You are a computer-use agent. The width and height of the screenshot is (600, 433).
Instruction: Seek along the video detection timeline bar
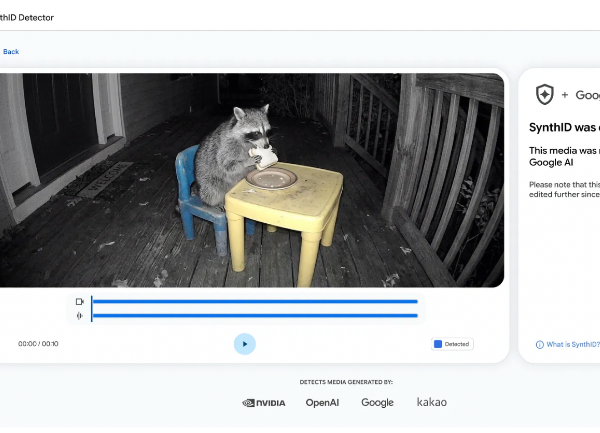tap(255, 301)
